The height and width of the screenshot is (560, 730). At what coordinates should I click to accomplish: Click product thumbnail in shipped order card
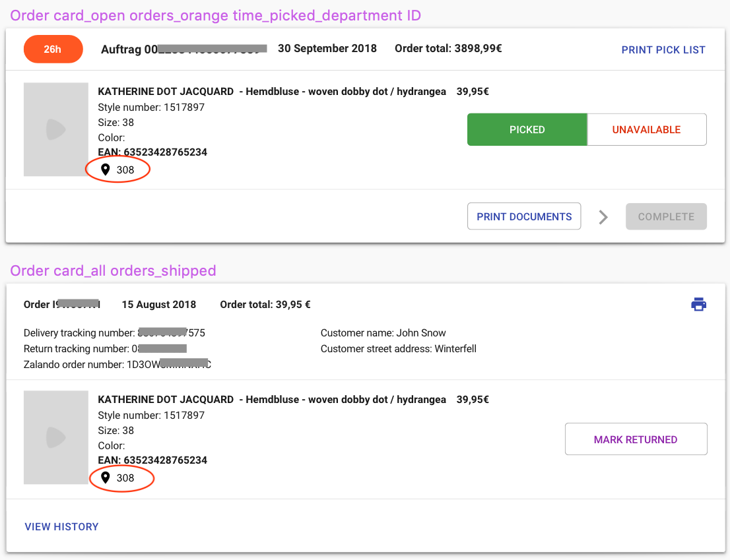tap(56, 437)
